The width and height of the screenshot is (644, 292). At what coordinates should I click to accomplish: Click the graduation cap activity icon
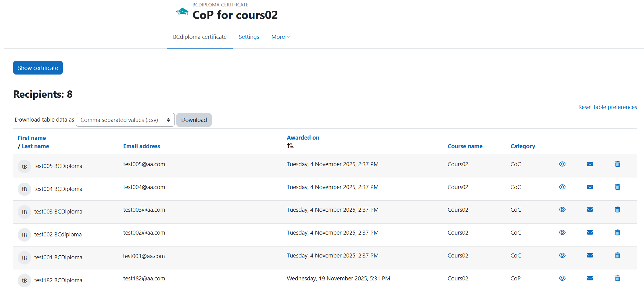[182, 12]
